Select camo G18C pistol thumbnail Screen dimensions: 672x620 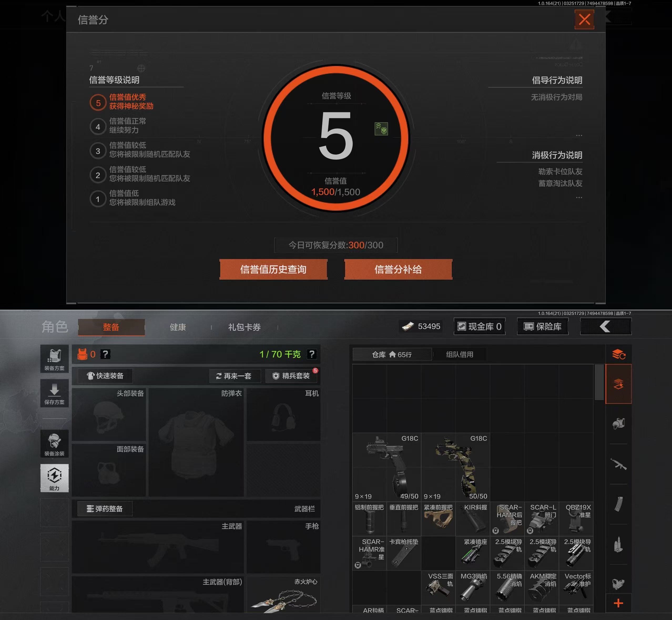point(455,467)
